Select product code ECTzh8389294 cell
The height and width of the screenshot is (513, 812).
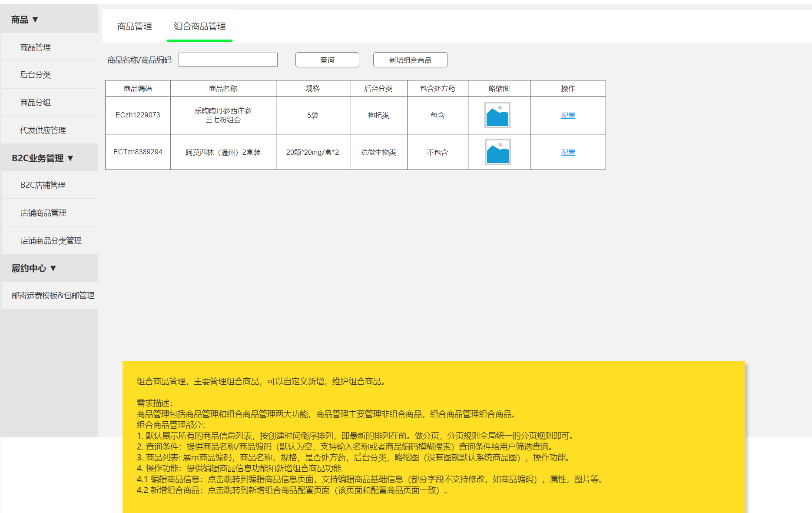click(x=138, y=152)
